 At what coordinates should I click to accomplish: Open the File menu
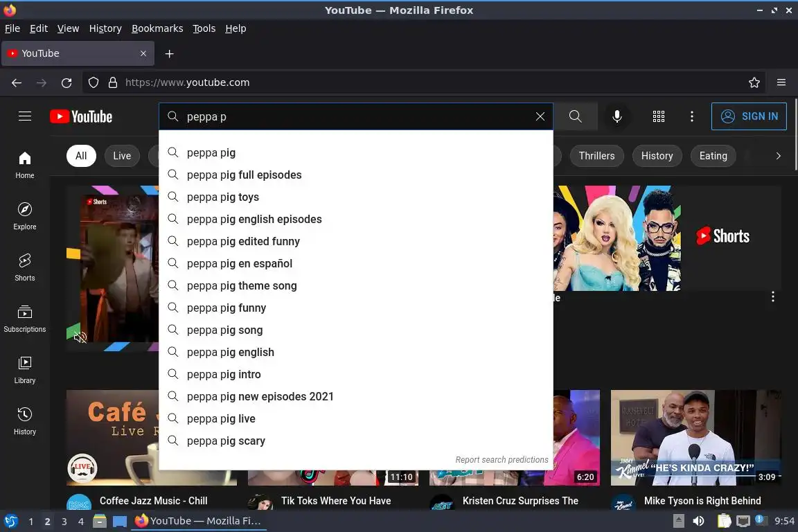click(x=12, y=28)
